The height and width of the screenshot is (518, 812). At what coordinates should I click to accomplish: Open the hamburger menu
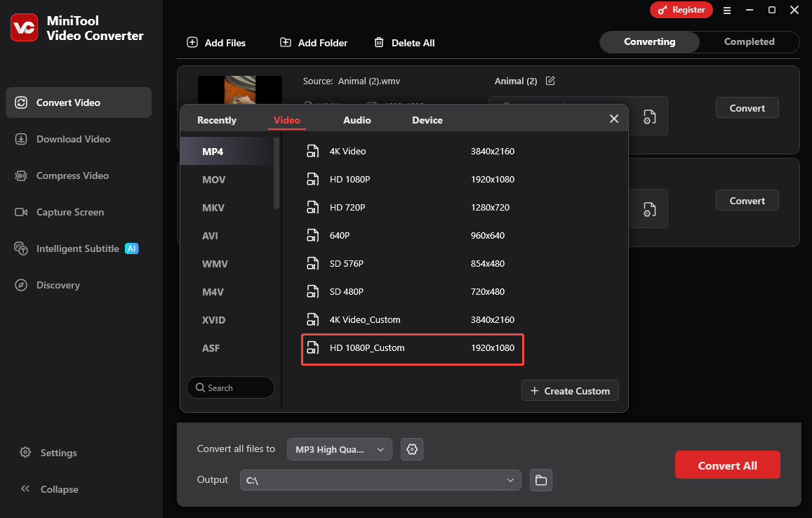click(727, 10)
